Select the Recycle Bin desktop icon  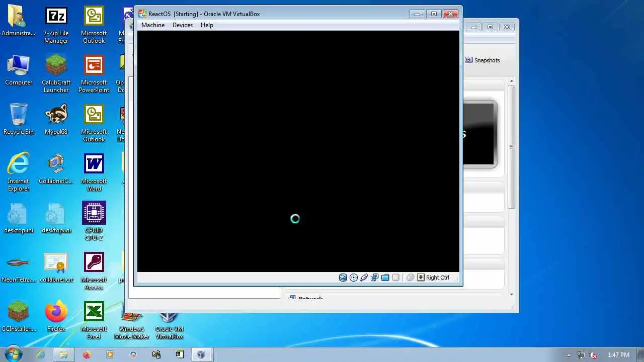click(19, 120)
